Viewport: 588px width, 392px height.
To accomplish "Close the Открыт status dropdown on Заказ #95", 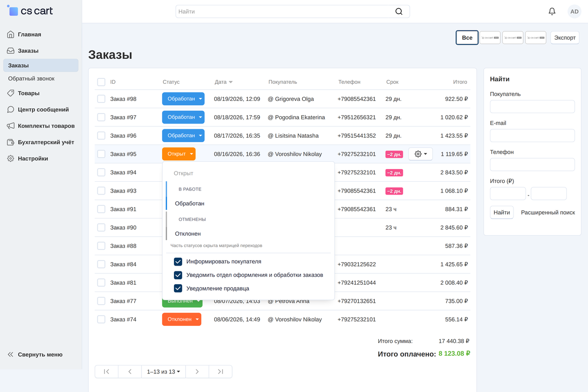I will tap(179, 154).
